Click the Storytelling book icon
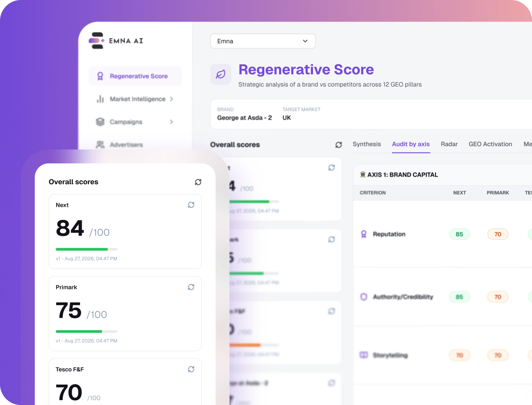The height and width of the screenshot is (405, 532). pos(364,355)
